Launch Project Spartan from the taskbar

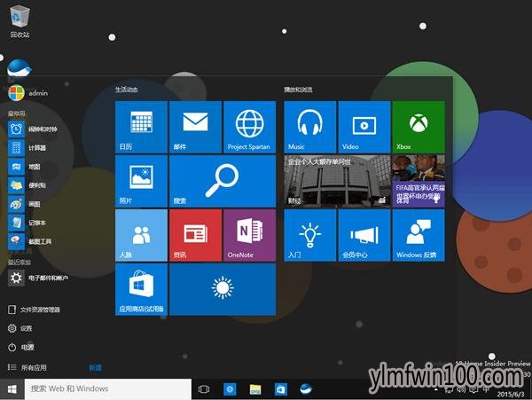[230, 389]
